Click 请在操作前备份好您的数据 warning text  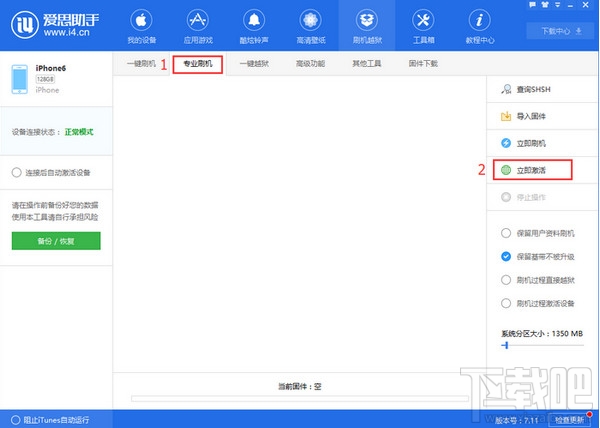[55, 205]
